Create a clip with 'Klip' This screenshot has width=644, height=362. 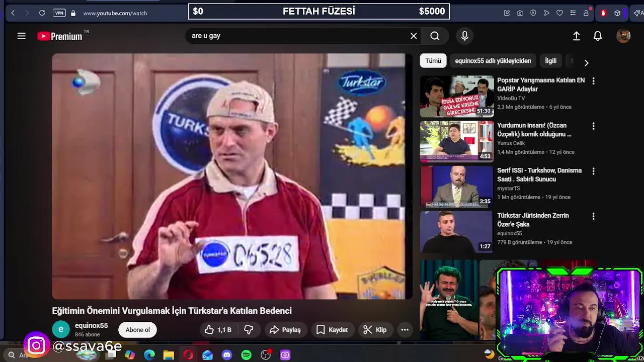tap(375, 330)
